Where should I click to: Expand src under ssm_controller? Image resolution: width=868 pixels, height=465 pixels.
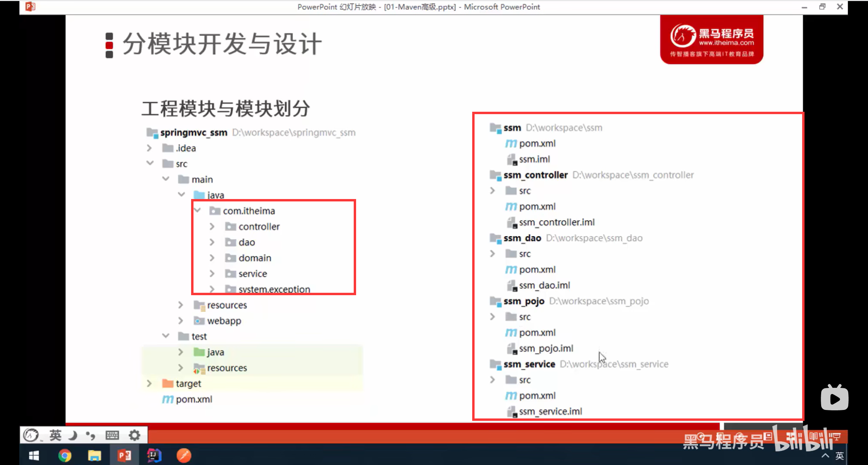[493, 191]
